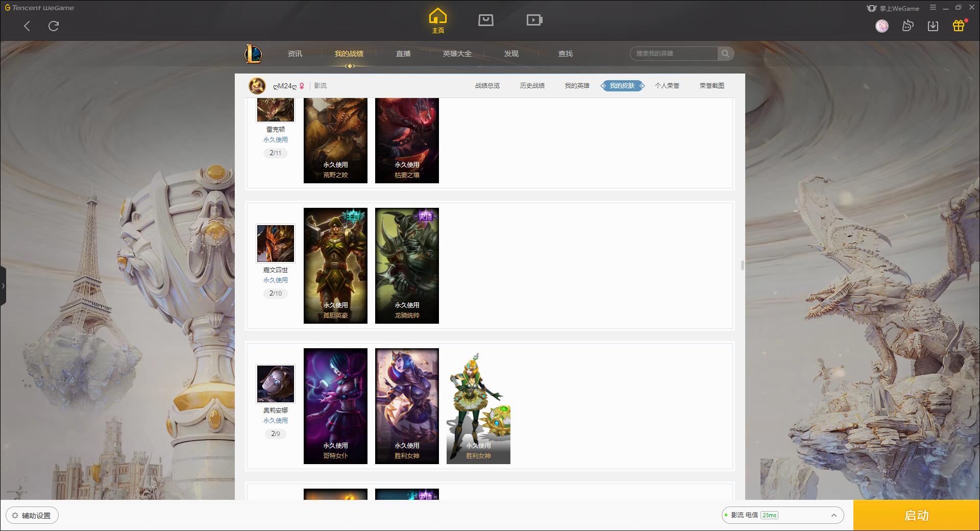Open the download manager icon
Image resolution: width=980 pixels, height=531 pixels.
click(x=933, y=26)
